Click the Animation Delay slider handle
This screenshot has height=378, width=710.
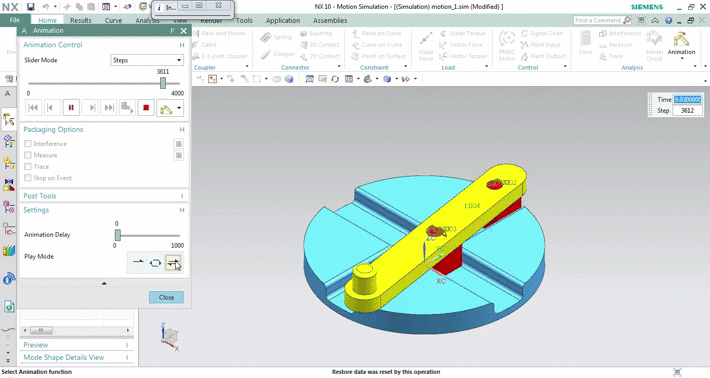pos(118,235)
